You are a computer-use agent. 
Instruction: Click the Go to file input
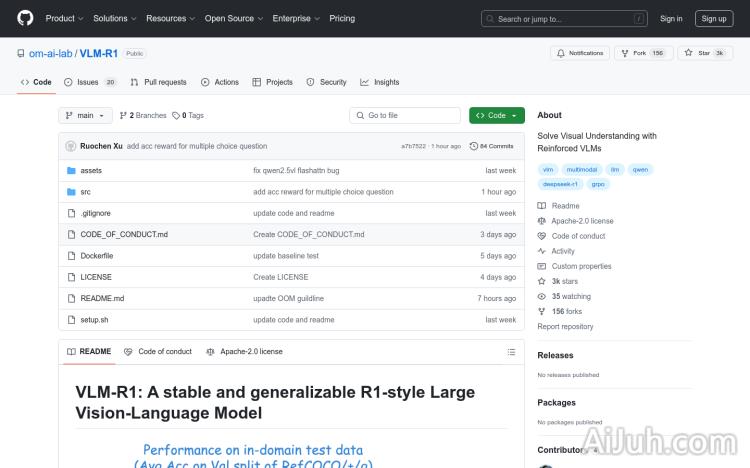[405, 116]
